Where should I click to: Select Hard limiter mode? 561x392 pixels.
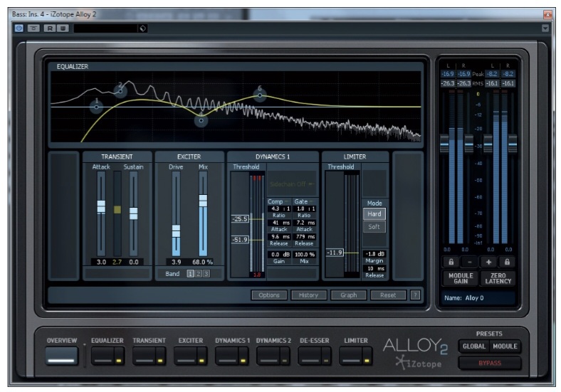[374, 214]
